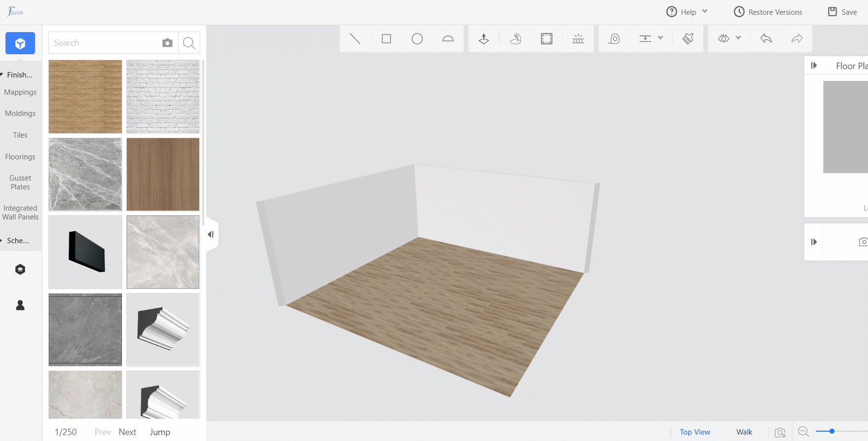Select the paint brush material tool

688,38
